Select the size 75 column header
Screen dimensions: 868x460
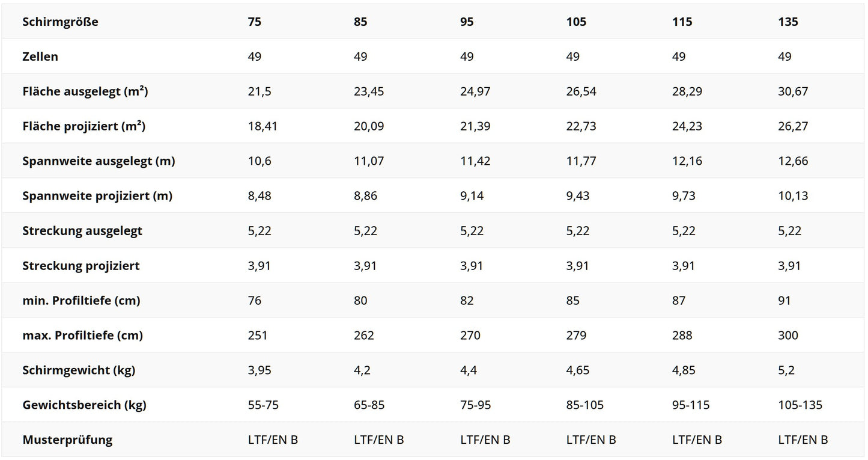[255, 22]
